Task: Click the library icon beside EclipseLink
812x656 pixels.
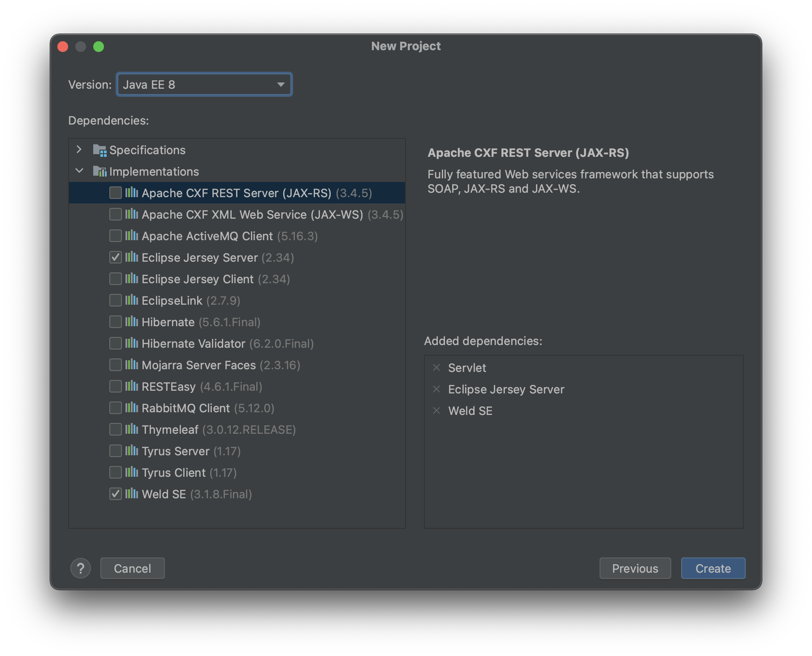Action: [x=131, y=300]
